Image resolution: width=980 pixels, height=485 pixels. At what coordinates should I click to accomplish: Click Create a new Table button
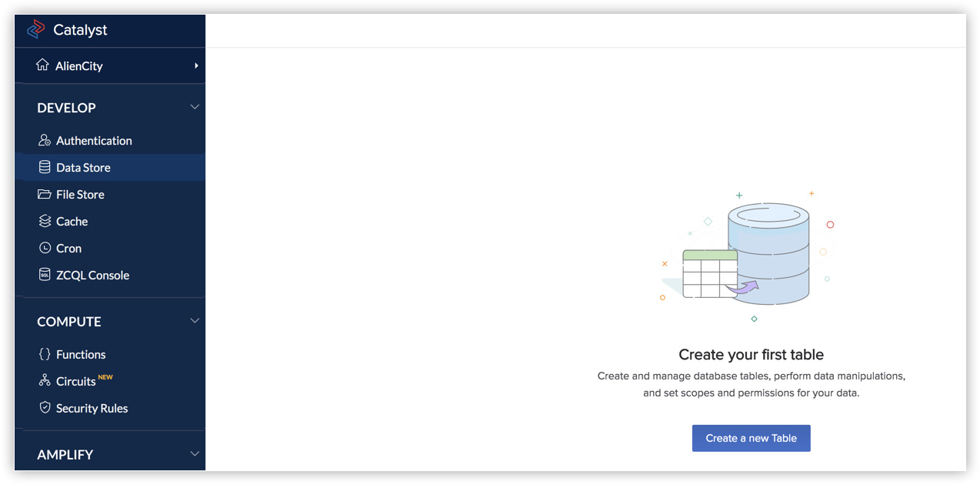751,438
